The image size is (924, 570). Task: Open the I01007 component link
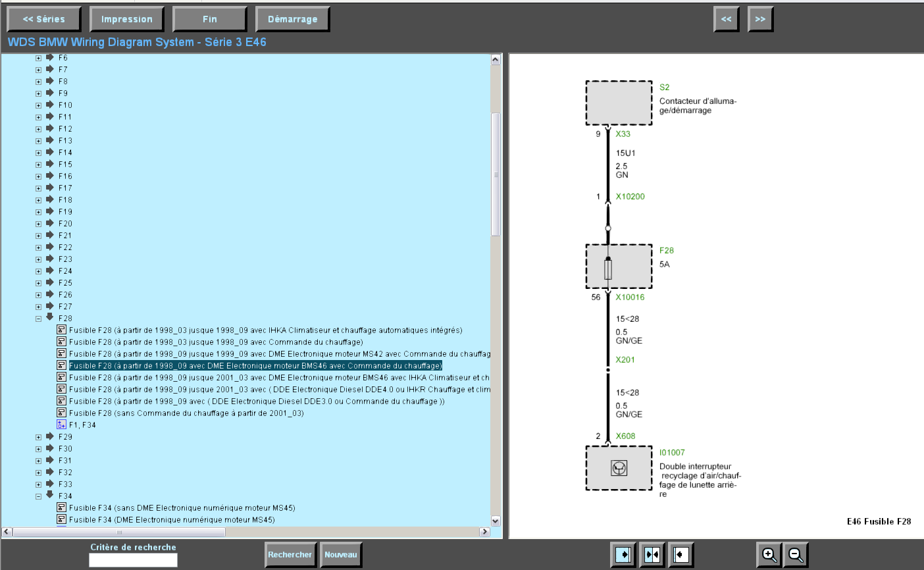(x=672, y=452)
